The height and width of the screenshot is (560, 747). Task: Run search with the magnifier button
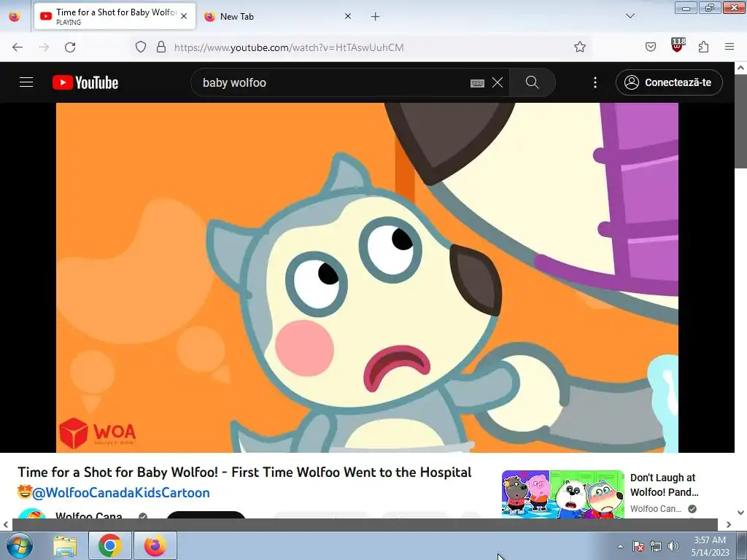532,82
